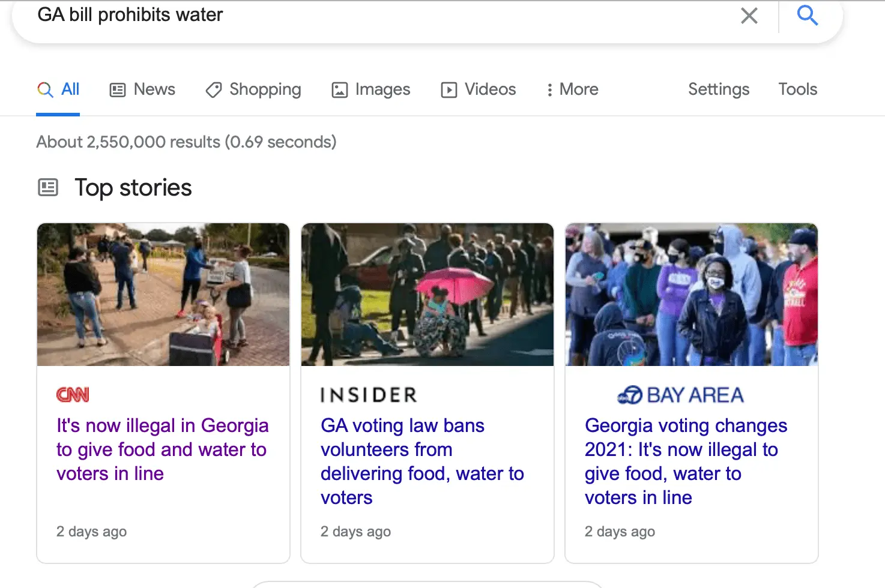Open CNN headline about food and water
This screenshot has height=588, width=885.
pos(162,449)
